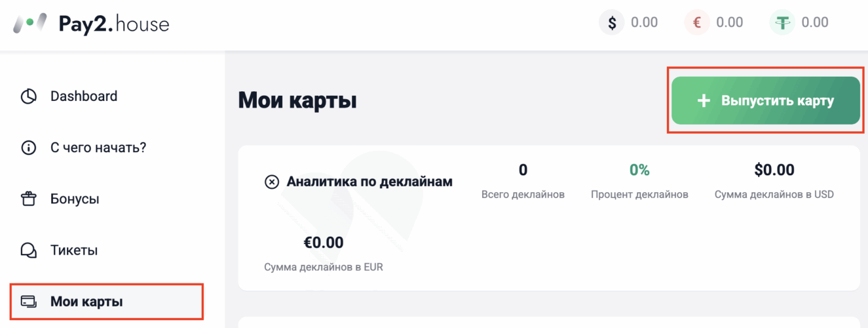Click the plus sign on Выпустить карту
868x328 pixels.
(704, 101)
